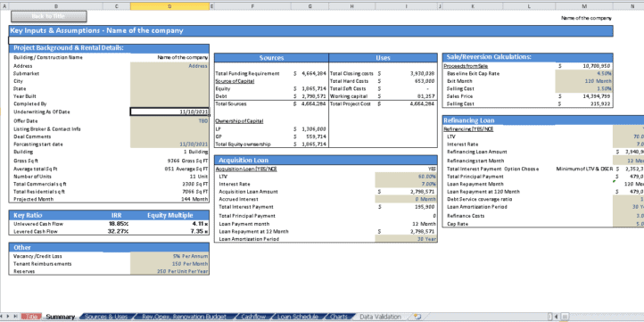The image size is (644, 322).
Task: Select column D header
Action: coord(169,6)
